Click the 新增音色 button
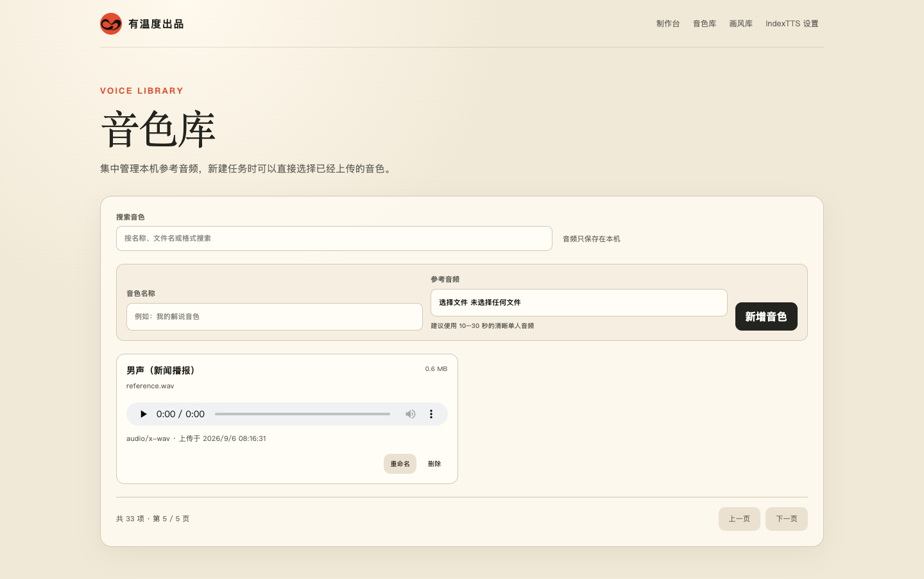This screenshot has width=924, height=579. pyautogui.click(x=766, y=316)
